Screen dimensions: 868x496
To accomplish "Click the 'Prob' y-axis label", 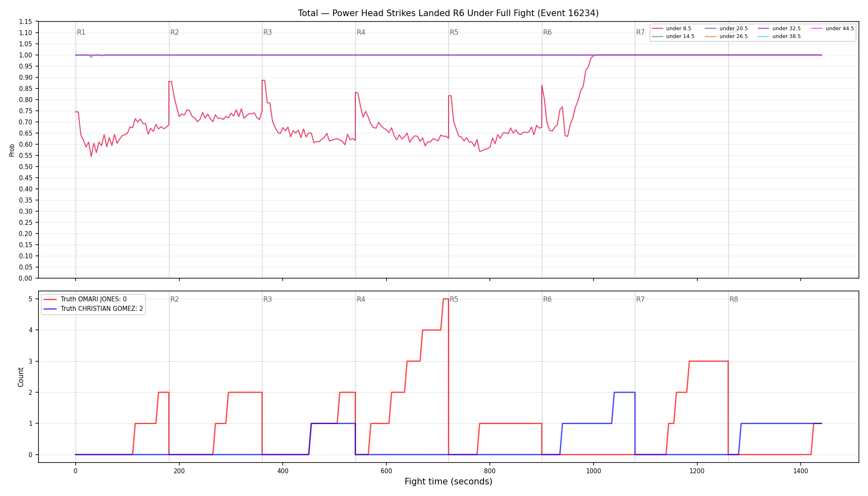I will click(x=12, y=150).
